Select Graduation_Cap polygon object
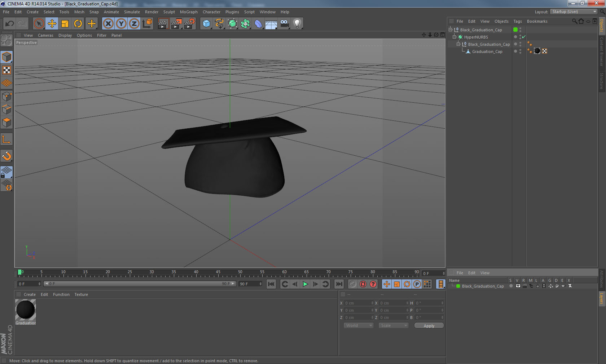Viewport: 606px width, 364px height. (x=487, y=52)
